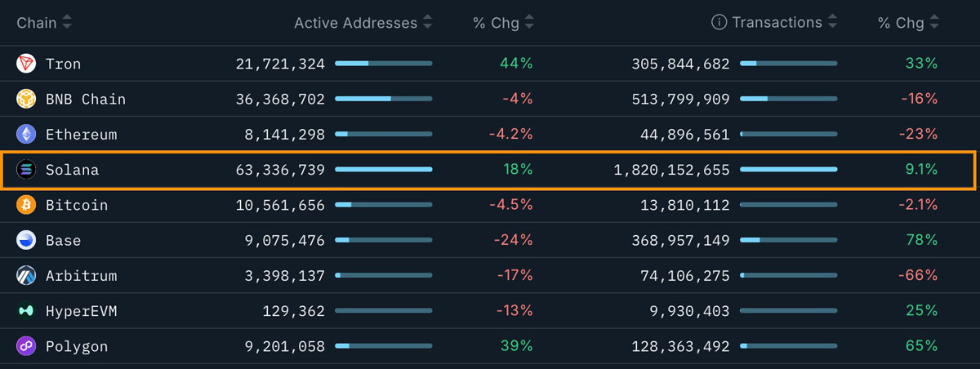This screenshot has width=980, height=369.
Task: Open the Ethereum chain name link
Action: (x=81, y=135)
